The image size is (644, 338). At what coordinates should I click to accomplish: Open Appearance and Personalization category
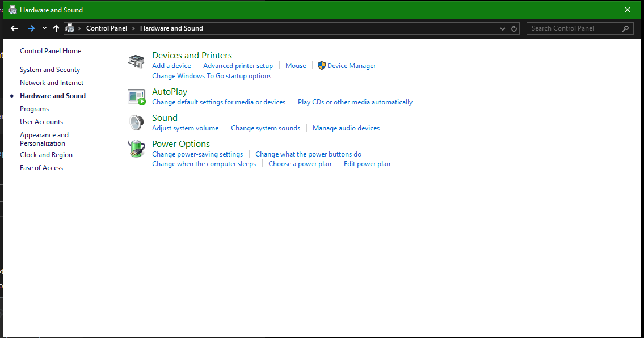44,139
